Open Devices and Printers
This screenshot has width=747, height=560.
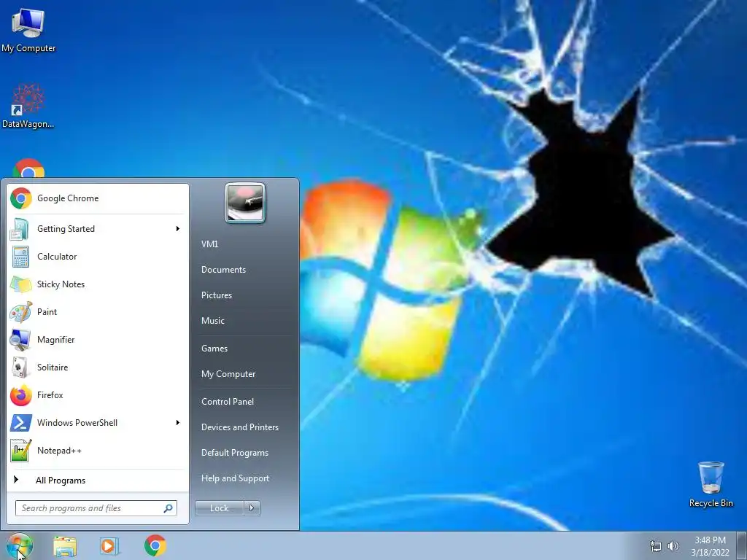pyautogui.click(x=239, y=427)
